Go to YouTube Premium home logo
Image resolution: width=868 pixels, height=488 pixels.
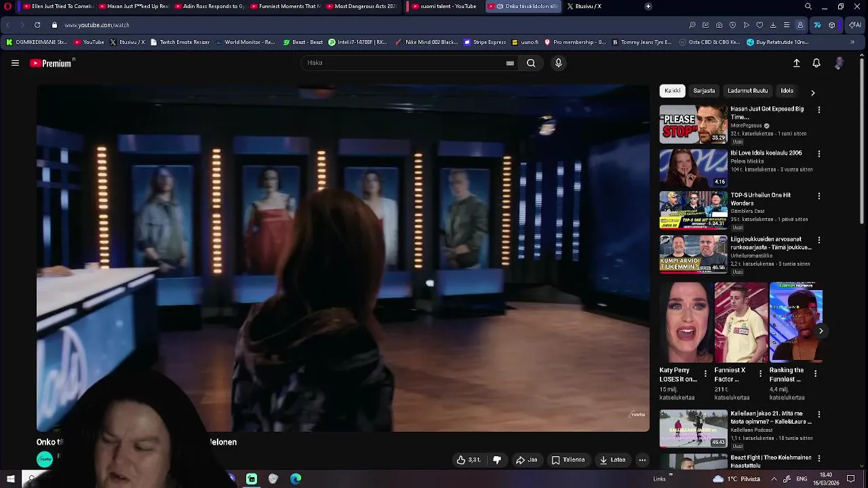tap(52, 63)
